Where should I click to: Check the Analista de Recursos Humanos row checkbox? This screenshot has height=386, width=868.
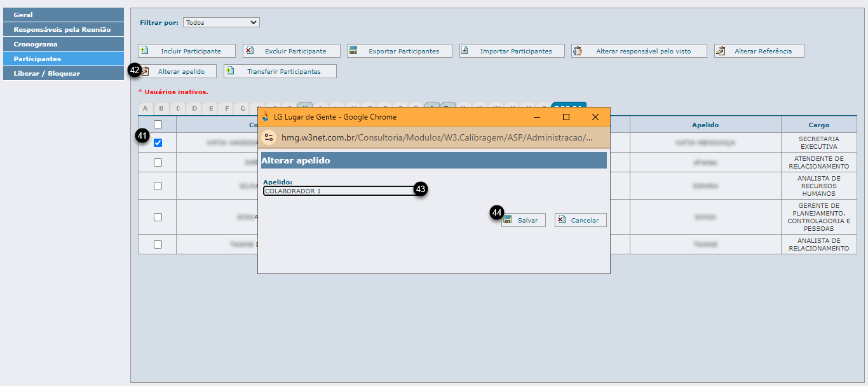tap(158, 186)
